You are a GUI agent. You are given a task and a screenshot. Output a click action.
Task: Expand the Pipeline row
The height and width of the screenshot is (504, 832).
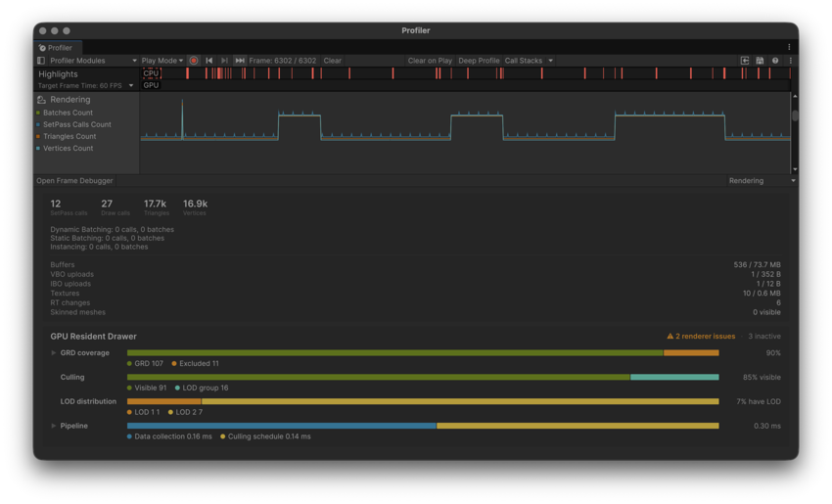pyautogui.click(x=53, y=426)
